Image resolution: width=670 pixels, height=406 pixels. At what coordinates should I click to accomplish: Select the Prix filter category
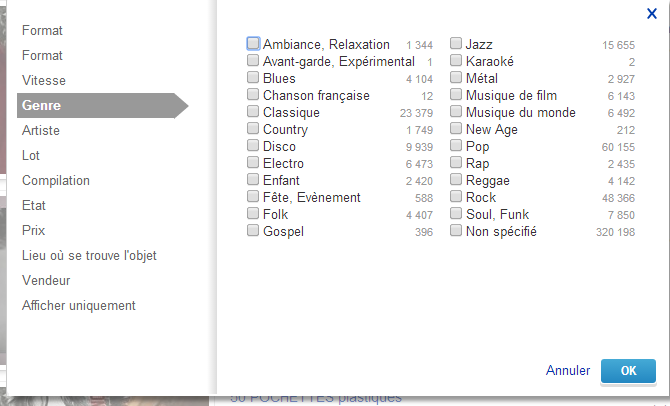[34, 231]
